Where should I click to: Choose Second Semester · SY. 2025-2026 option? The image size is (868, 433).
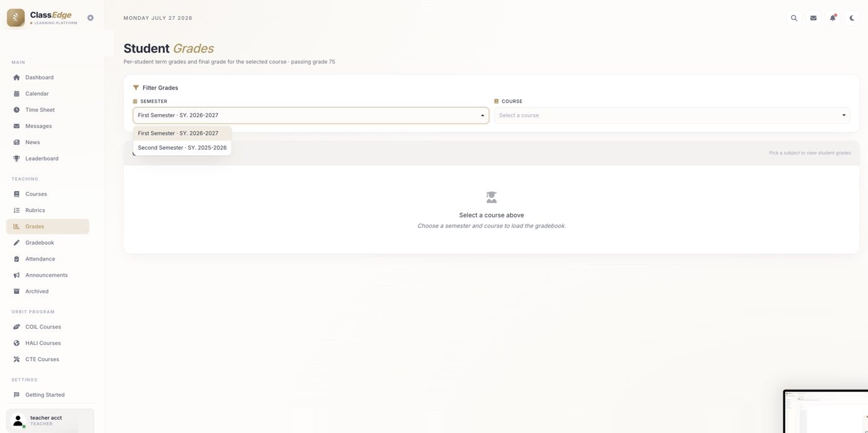coord(182,148)
